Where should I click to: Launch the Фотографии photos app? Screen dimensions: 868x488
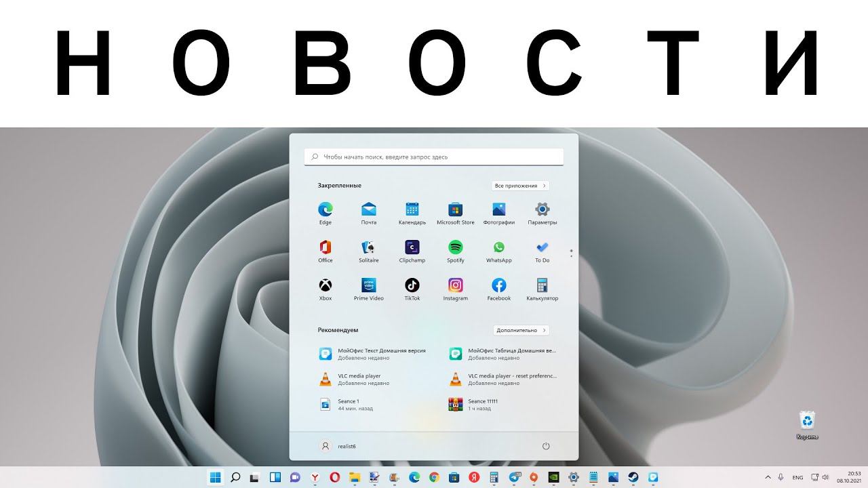coord(499,213)
